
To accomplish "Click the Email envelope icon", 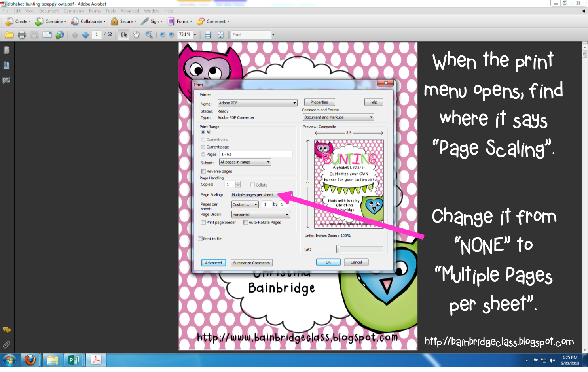I will (47, 35).
